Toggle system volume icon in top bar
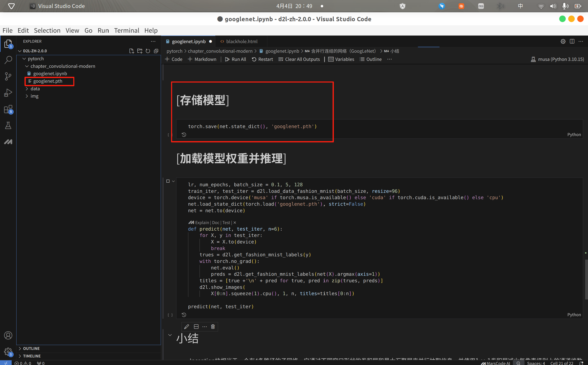 pos(553,6)
